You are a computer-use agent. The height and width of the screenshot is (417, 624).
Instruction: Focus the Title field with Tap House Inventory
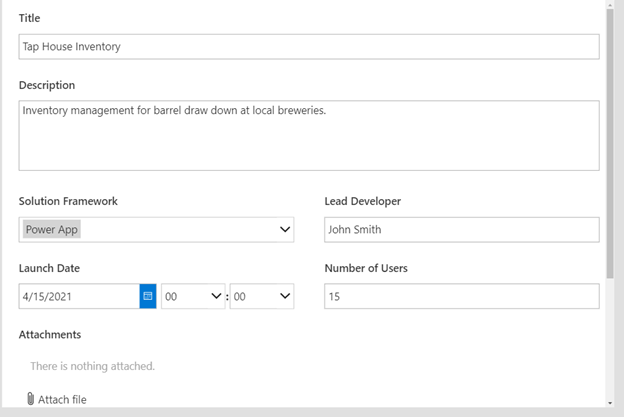(309, 47)
